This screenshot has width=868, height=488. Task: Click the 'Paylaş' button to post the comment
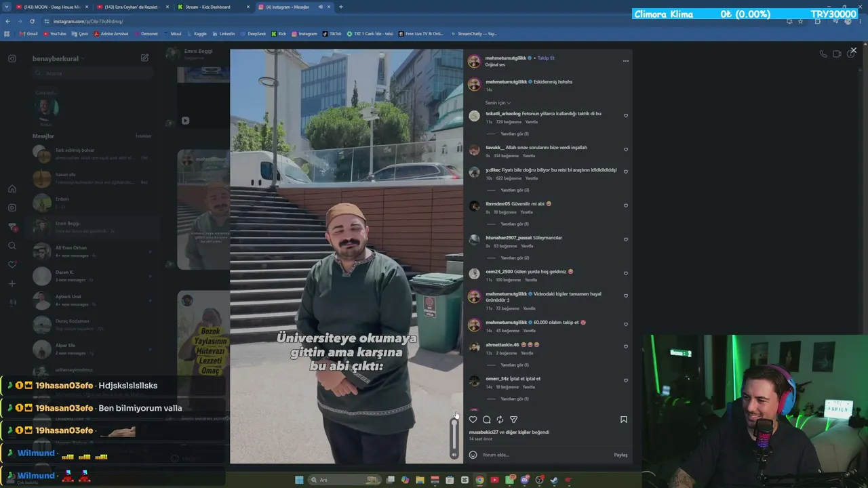coord(620,455)
